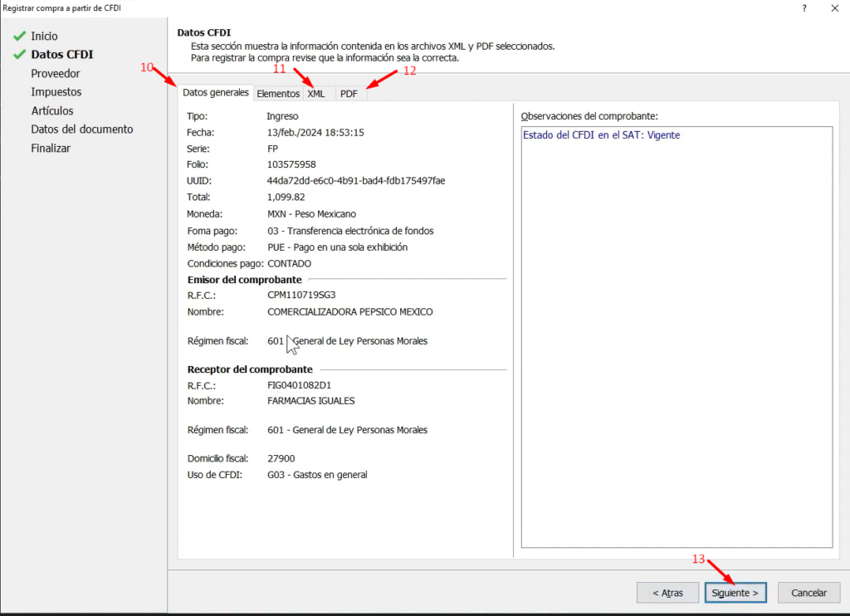Close the Registrar compra dialog window

tap(833, 7)
